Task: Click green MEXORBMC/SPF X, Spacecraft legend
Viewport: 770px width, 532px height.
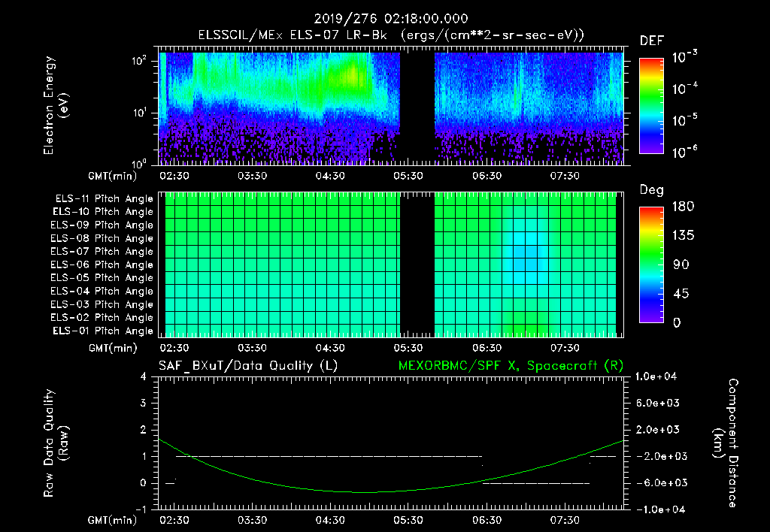Action: point(511,366)
